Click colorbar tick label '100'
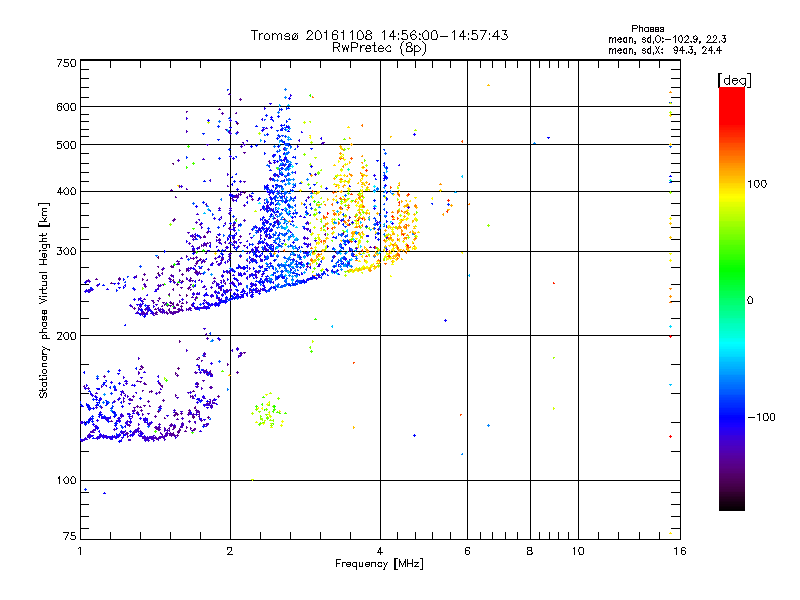 coord(757,184)
